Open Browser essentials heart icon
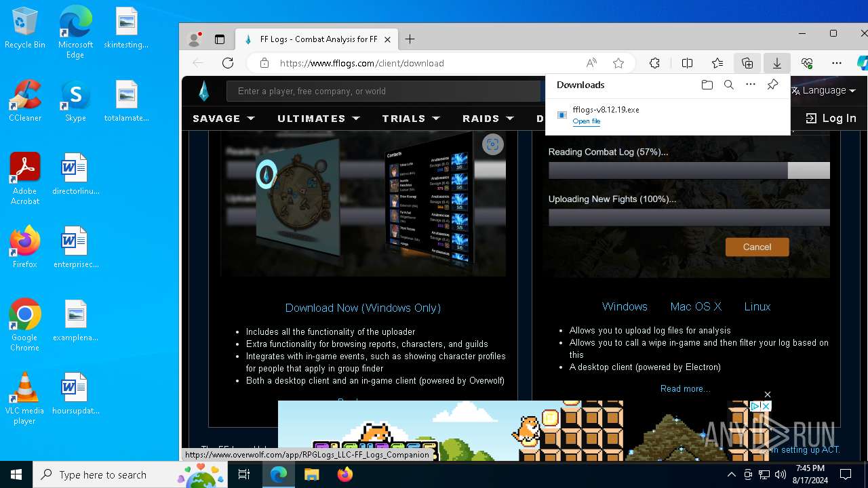Viewport: 868px width, 488px height. pyautogui.click(x=806, y=63)
